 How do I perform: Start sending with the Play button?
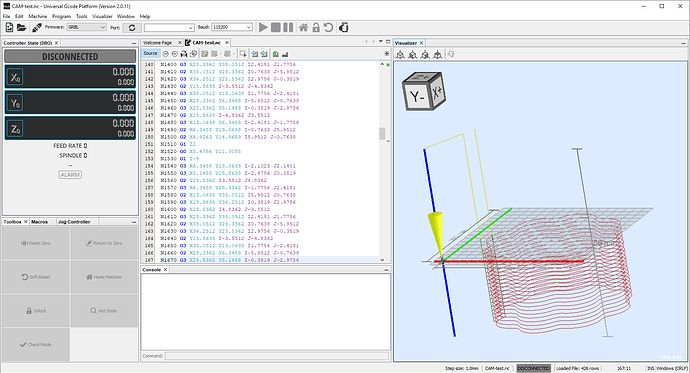click(x=263, y=27)
